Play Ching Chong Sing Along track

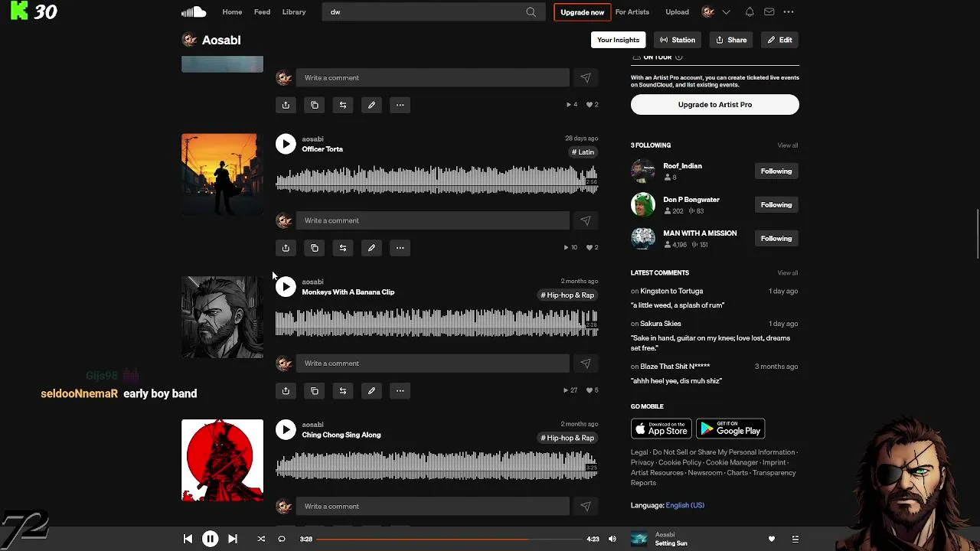click(x=286, y=430)
